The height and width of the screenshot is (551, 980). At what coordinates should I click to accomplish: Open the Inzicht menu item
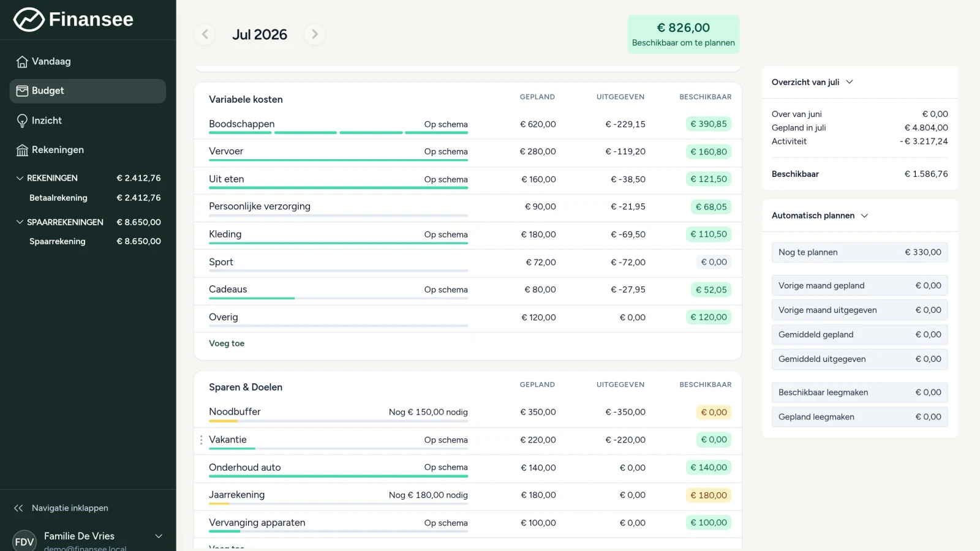pos(88,121)
